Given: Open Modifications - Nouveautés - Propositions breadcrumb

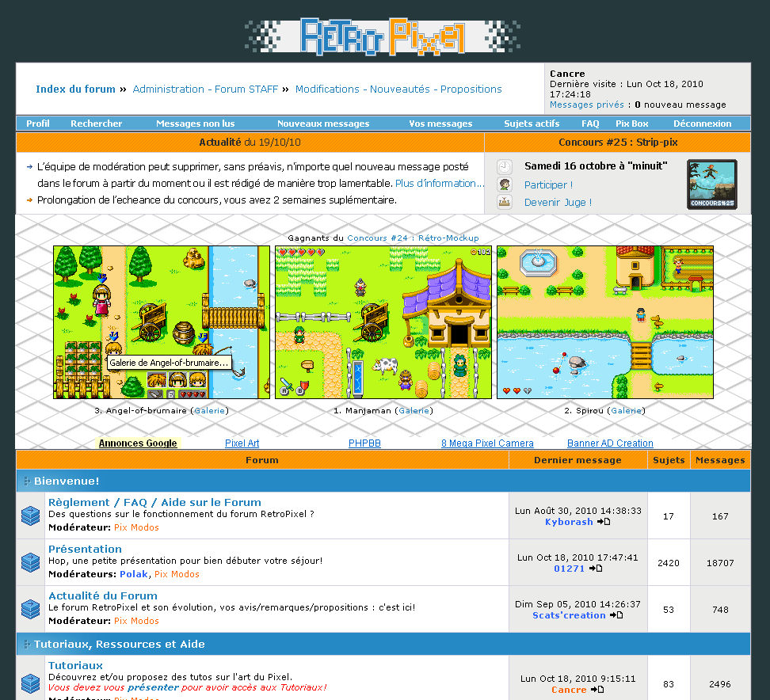Looking at the screenshot, I should click(x=398, y=89).
